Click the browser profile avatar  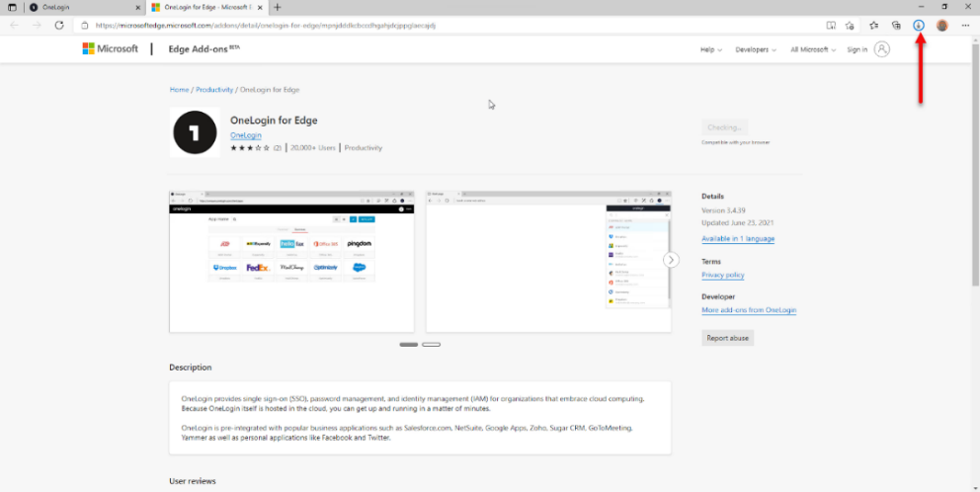coord(941,25)
